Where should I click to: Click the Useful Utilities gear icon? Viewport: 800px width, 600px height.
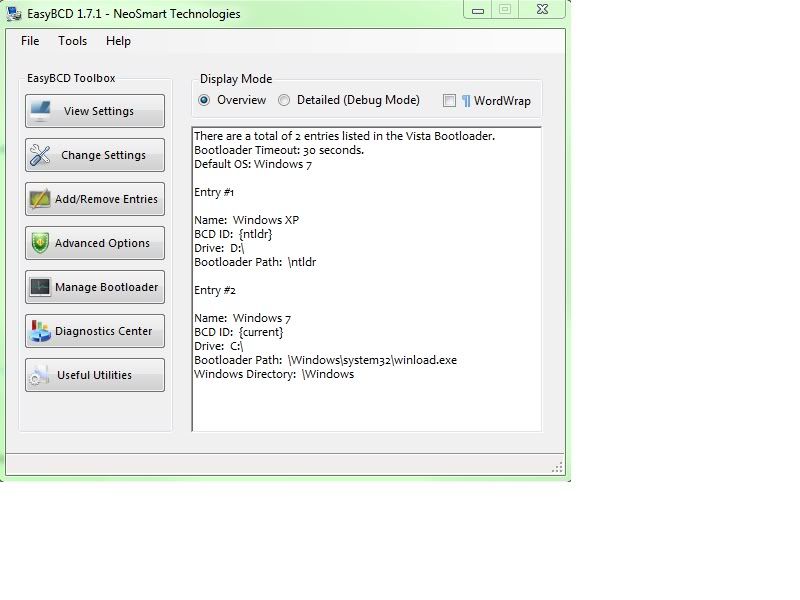(41, 375)
